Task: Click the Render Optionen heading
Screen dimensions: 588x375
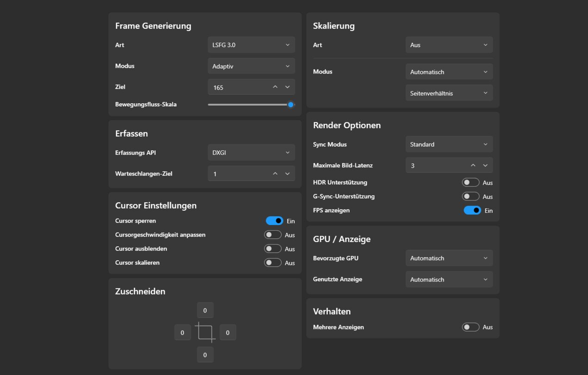Action: click(x=347, y=125)
